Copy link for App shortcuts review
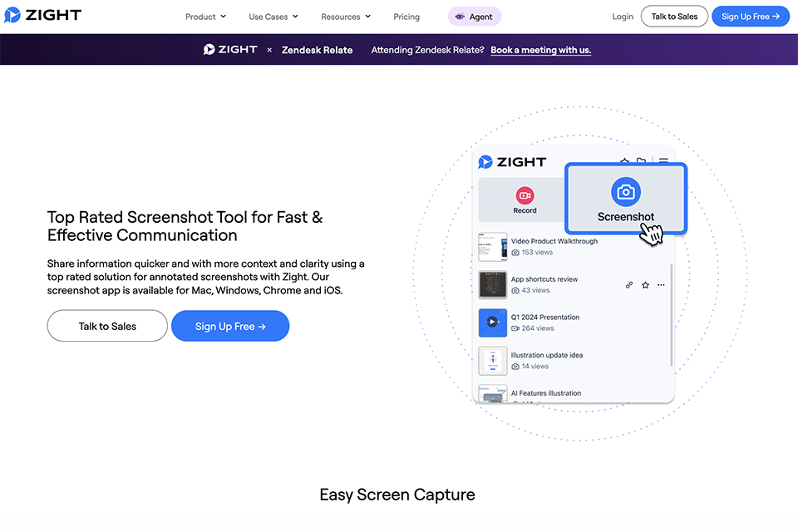The height and width of the screenshot is (532, 798). (x=629, y=285)
